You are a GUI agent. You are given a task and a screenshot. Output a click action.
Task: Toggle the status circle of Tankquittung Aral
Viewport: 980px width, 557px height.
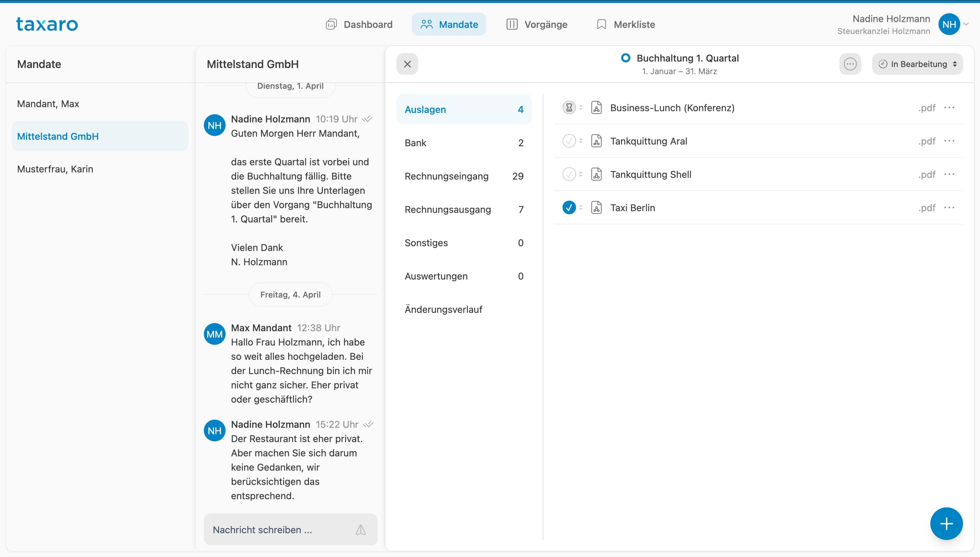point(569,141)
